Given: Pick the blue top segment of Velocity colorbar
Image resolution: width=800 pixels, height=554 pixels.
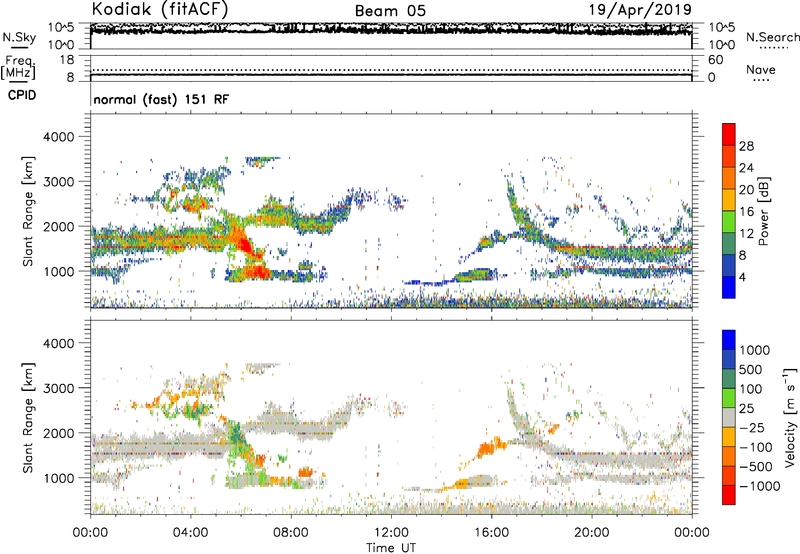Looking at the screenshot, I should tap(729, 340).
